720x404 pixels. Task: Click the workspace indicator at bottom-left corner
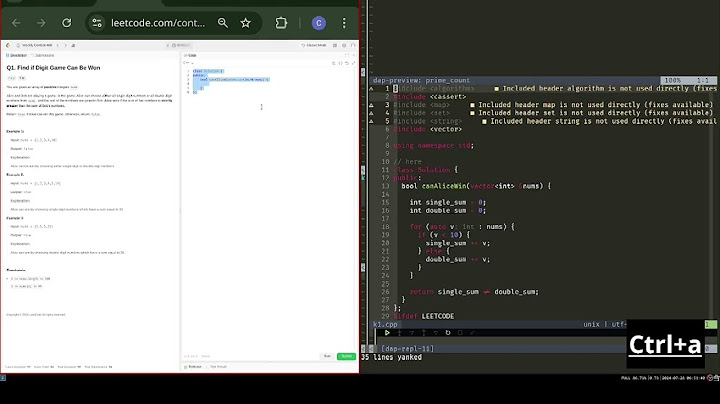point(3,378)
